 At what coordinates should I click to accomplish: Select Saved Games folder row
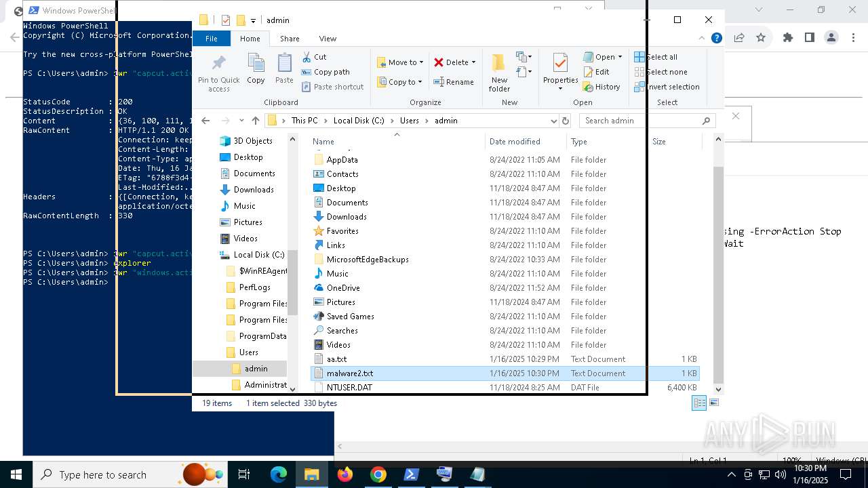tap(505, 317)
